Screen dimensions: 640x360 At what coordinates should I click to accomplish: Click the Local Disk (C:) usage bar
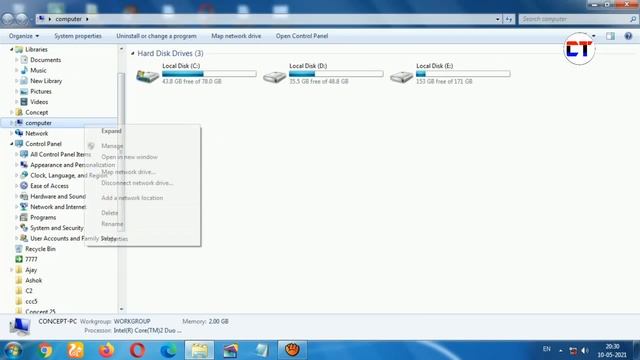click(x=209, y=74)
